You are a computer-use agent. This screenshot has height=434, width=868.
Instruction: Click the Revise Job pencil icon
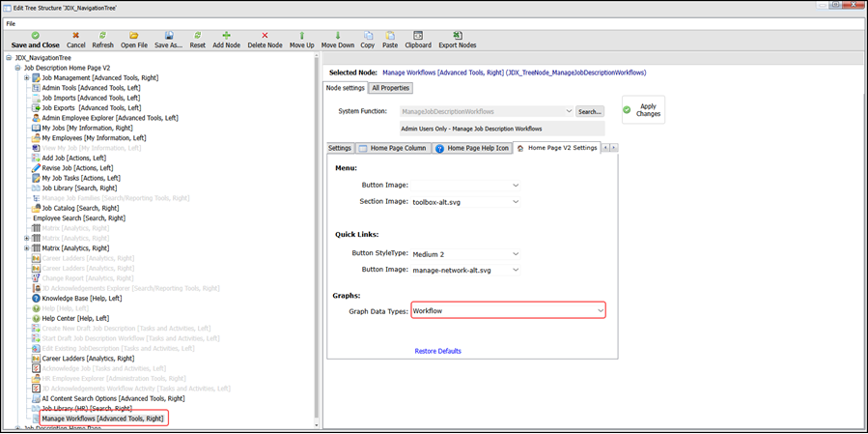37,168
